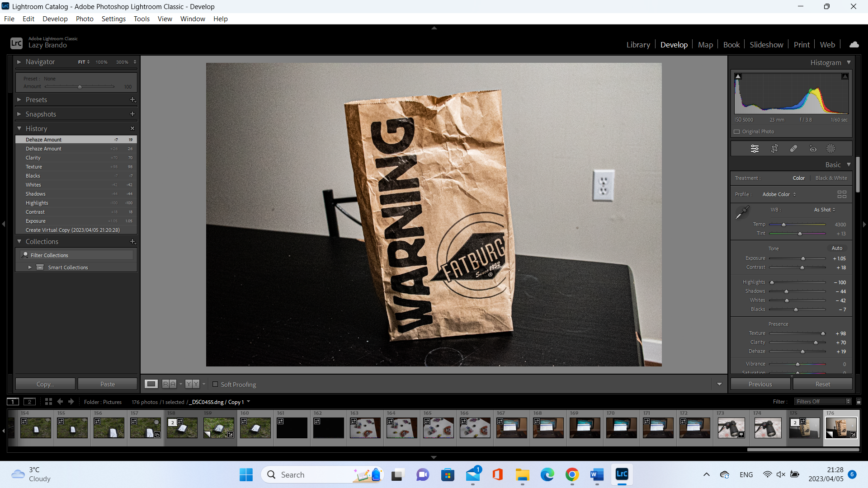This screenshot has width=868, height=488.
Task: Select Black & White treatment
Action: [831, 178]
